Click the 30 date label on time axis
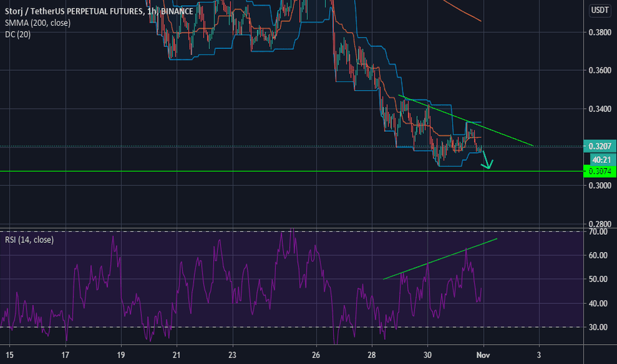This screenshot has height=364, width=617. [428, 355]
